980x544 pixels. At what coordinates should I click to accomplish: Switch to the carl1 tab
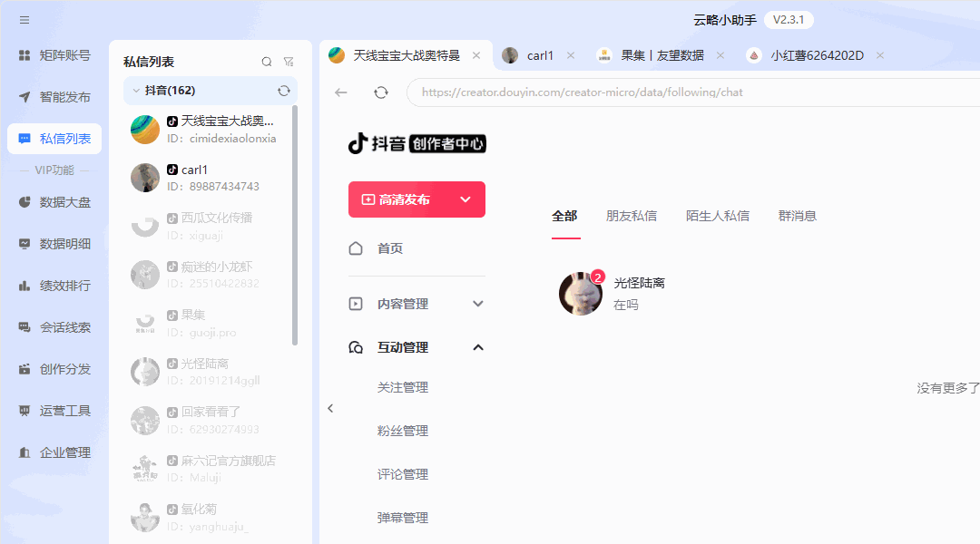point(528,55)
